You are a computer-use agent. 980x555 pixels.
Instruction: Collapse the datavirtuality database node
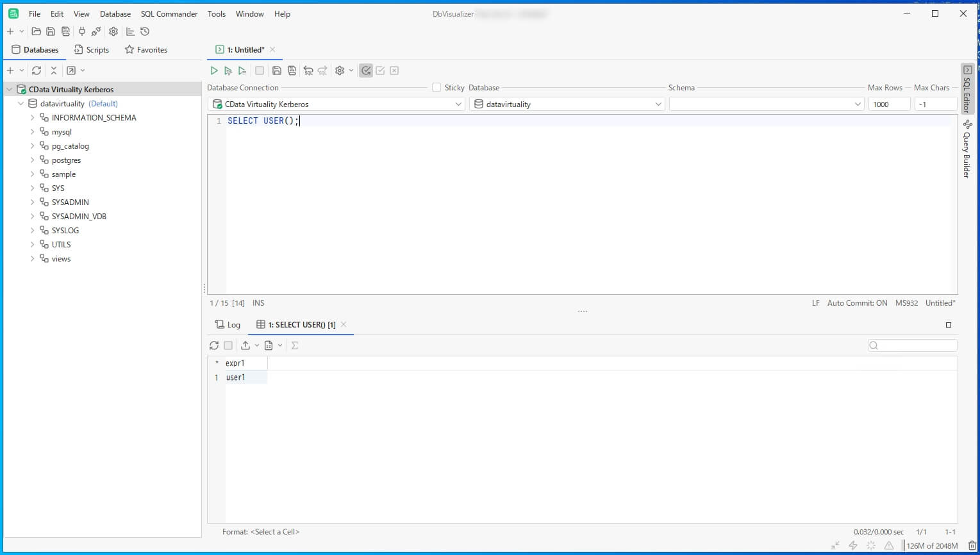click(21, 104)
